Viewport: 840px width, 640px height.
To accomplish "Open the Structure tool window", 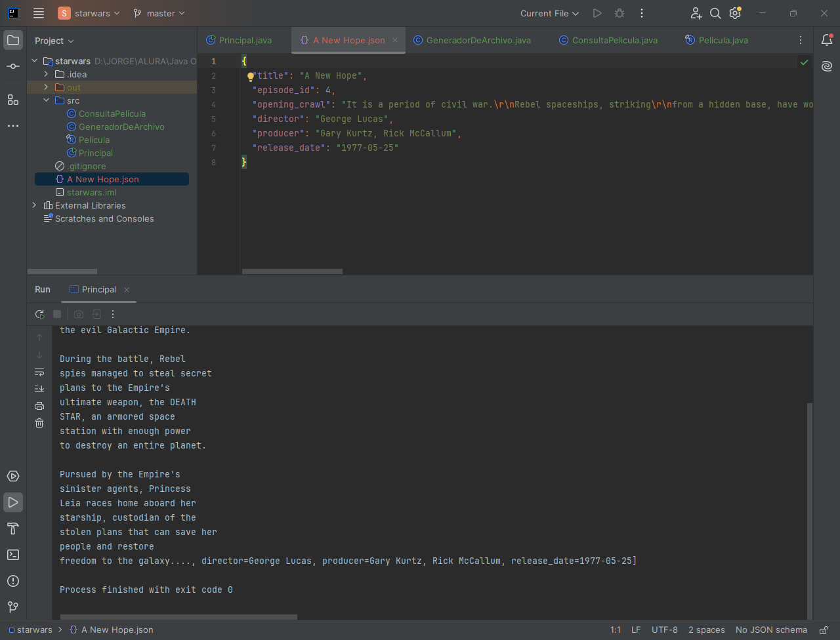I will coord(13,100).
